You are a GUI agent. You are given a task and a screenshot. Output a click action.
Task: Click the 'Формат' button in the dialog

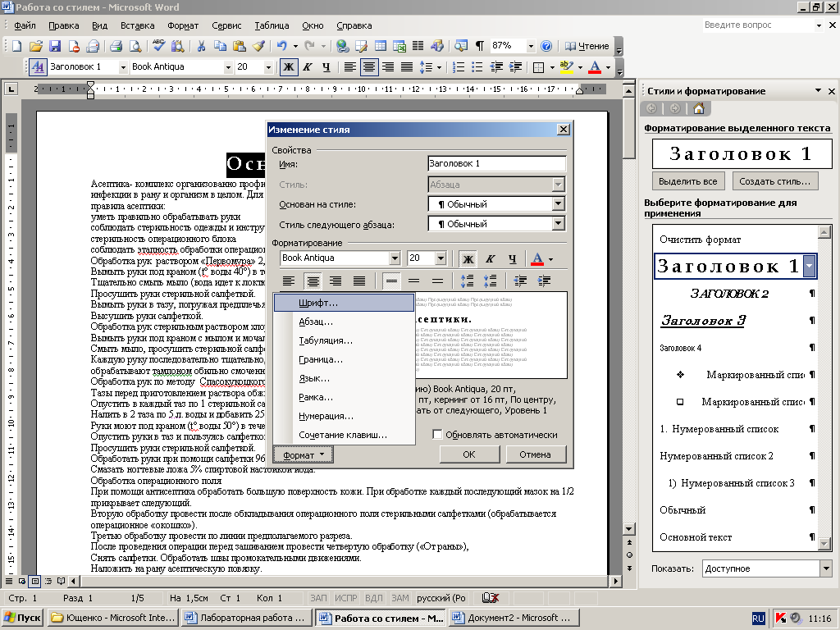(x=304, y=454)
